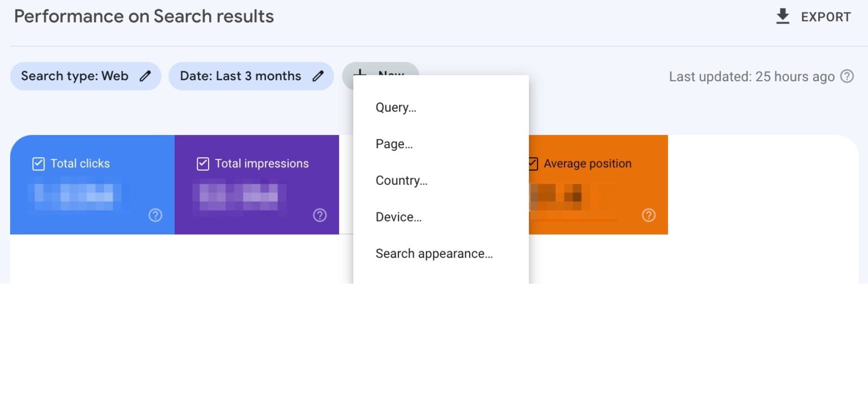Open the help icon on Total clicks card

(x=155, y=215)
